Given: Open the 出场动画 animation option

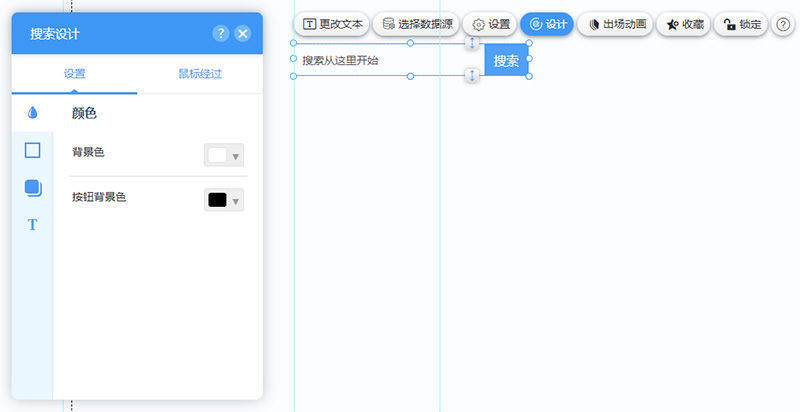Looking at the screenshot, I should tap(615, 24).
